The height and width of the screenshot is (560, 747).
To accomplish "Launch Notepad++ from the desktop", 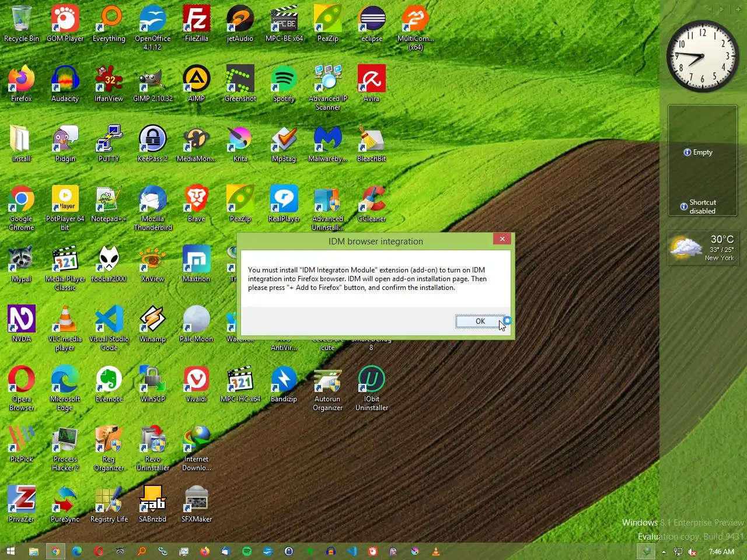I will (109, 204).
